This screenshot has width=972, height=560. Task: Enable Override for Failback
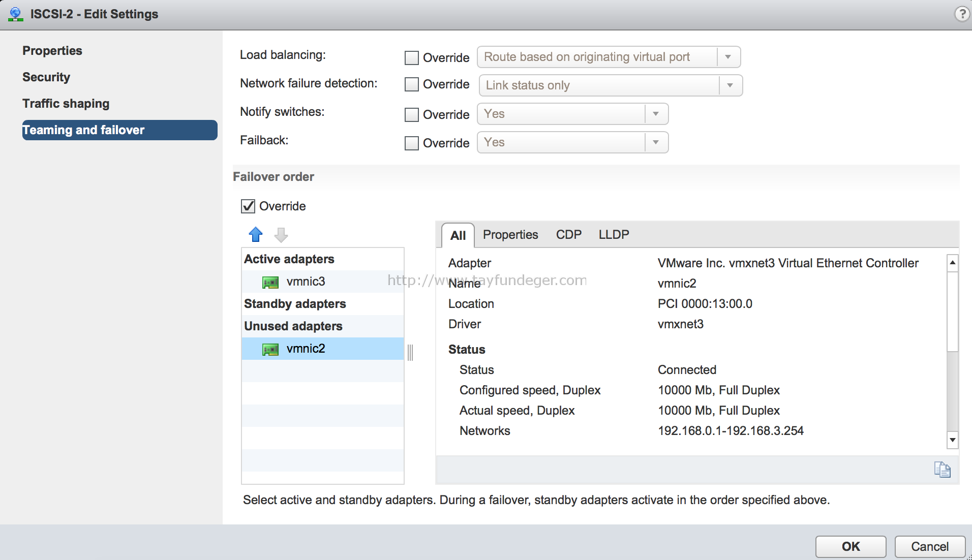411,143
